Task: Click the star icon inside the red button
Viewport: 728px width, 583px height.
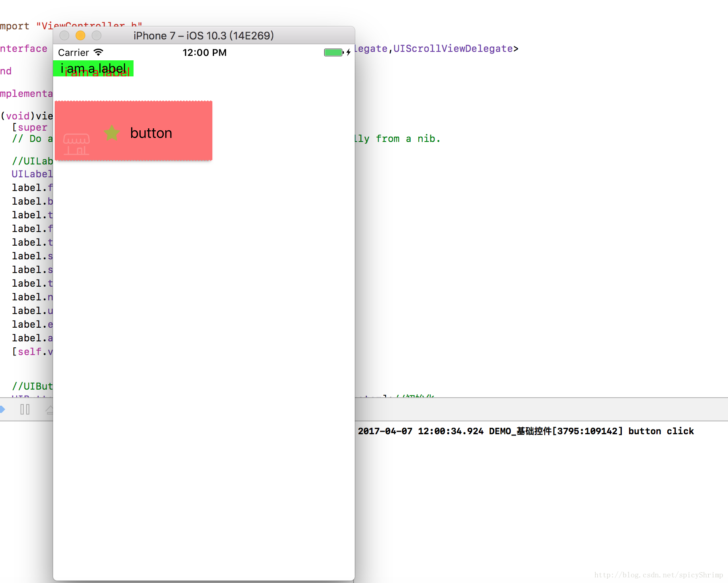Action: (112, 133)
